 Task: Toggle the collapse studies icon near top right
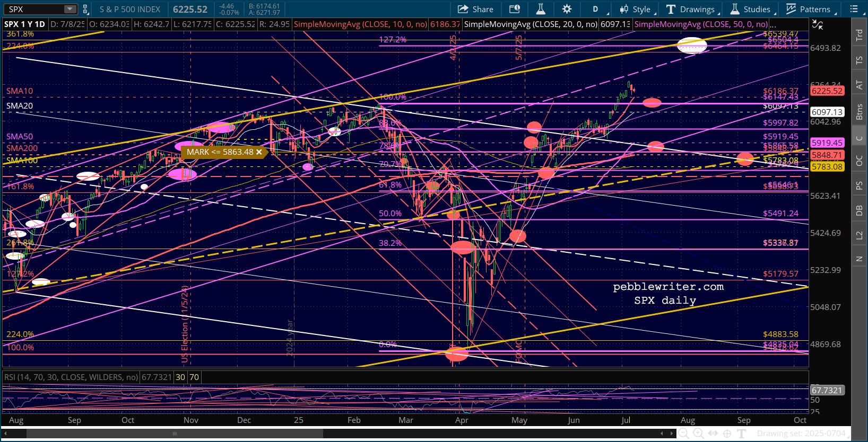pyautogui.click(x=818, y=24)
